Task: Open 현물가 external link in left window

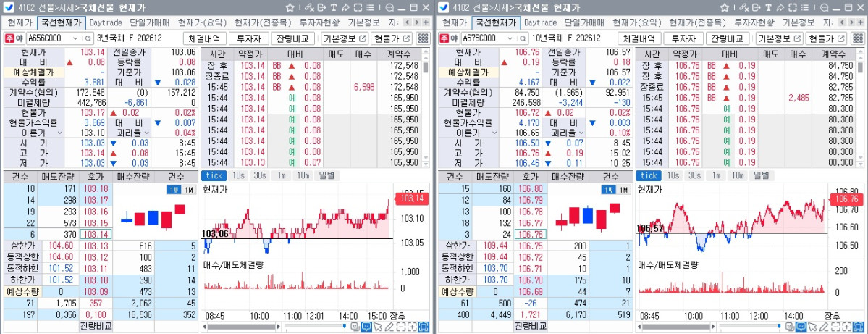Action: pyautogui.click(x=392, y=38)
